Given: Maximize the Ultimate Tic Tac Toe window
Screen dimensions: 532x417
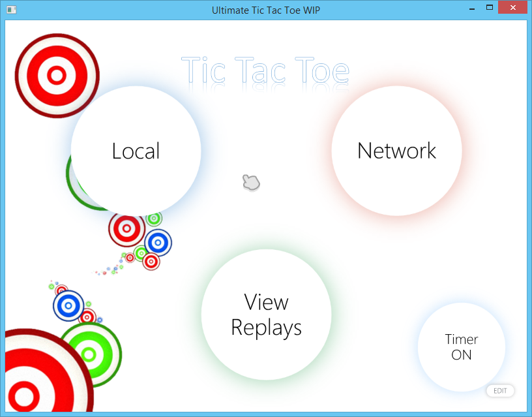Looking at the screenshot, I should [x=489, y=7].
